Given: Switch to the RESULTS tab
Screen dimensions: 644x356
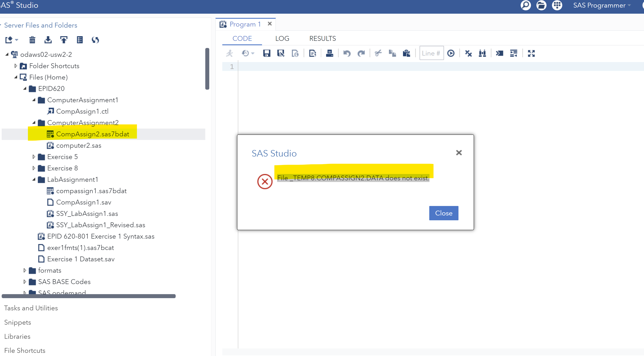Looking at the screenshot, I should point(323,39).
